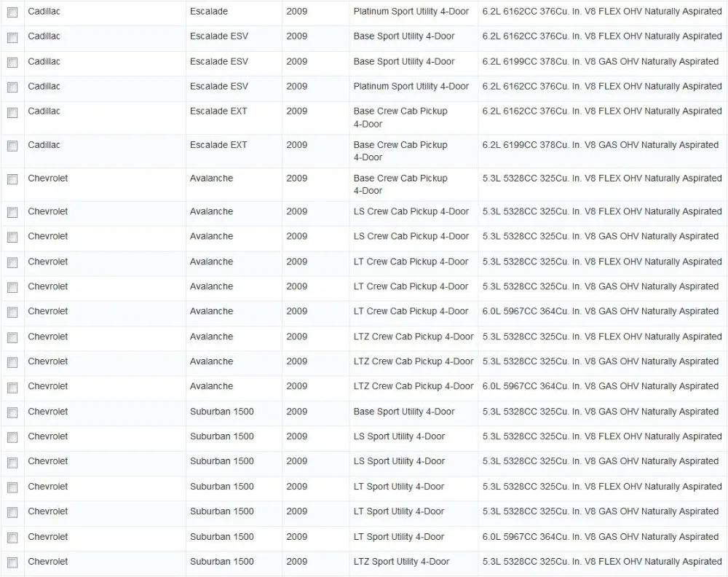728x577 pixels.
Task: Tick the Escalade EXT 6162CC FLEX row checkbox
Action: click(12, 112)
